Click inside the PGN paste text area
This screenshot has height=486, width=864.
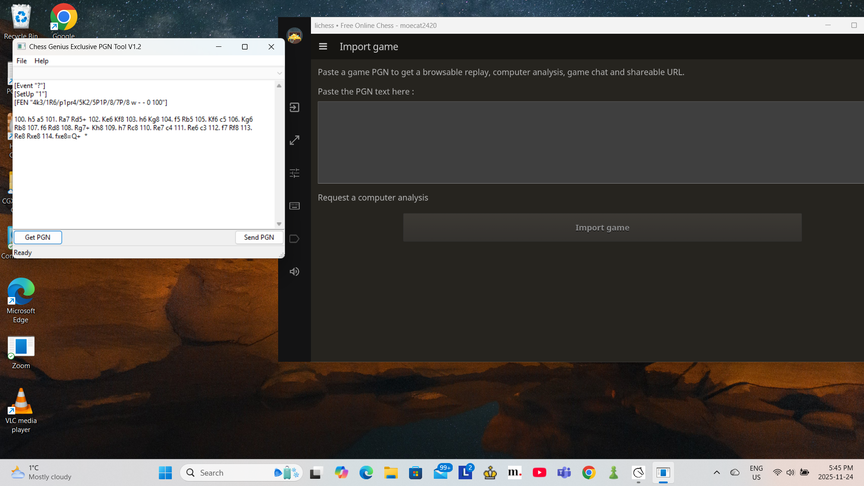pos(591,142)
